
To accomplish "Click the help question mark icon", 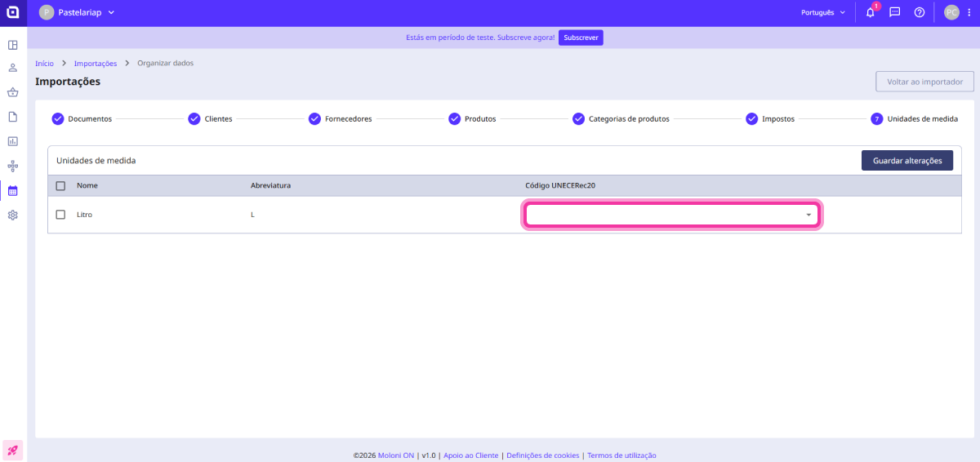I will [x=919, y=13].
